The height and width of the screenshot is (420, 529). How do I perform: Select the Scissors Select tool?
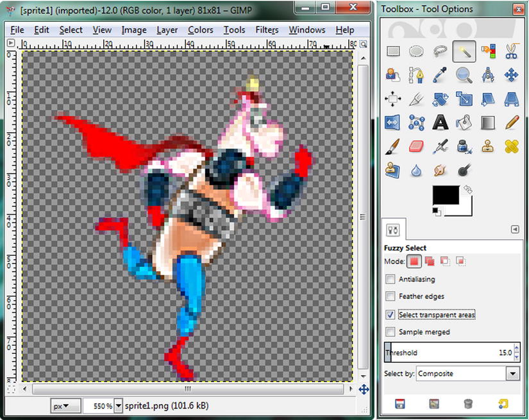click(x=512, y=51)
